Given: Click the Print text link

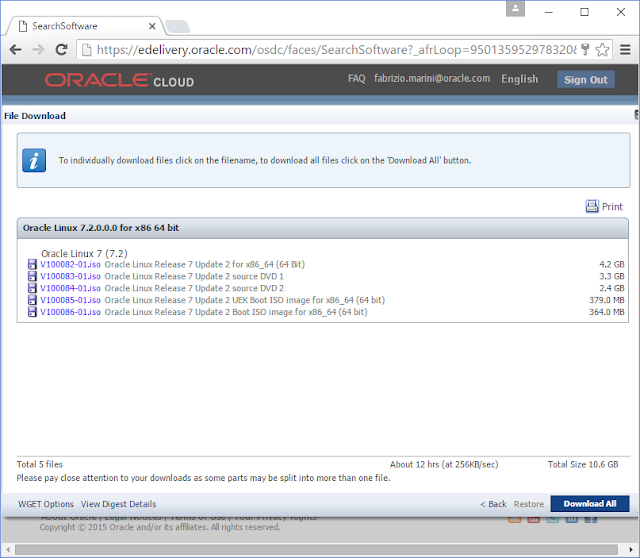Looking at the screenshot, I should (x=612, y=207).
